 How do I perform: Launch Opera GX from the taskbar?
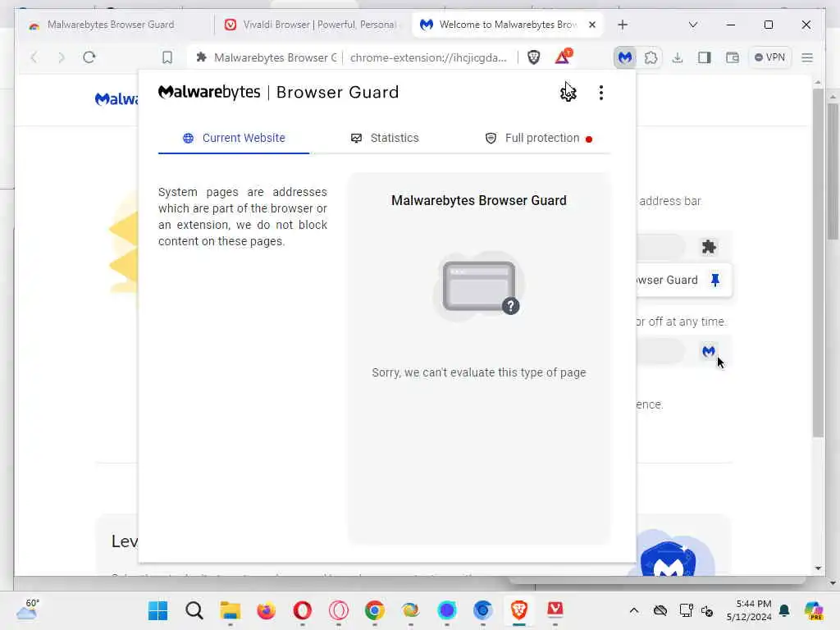point(339,610)
